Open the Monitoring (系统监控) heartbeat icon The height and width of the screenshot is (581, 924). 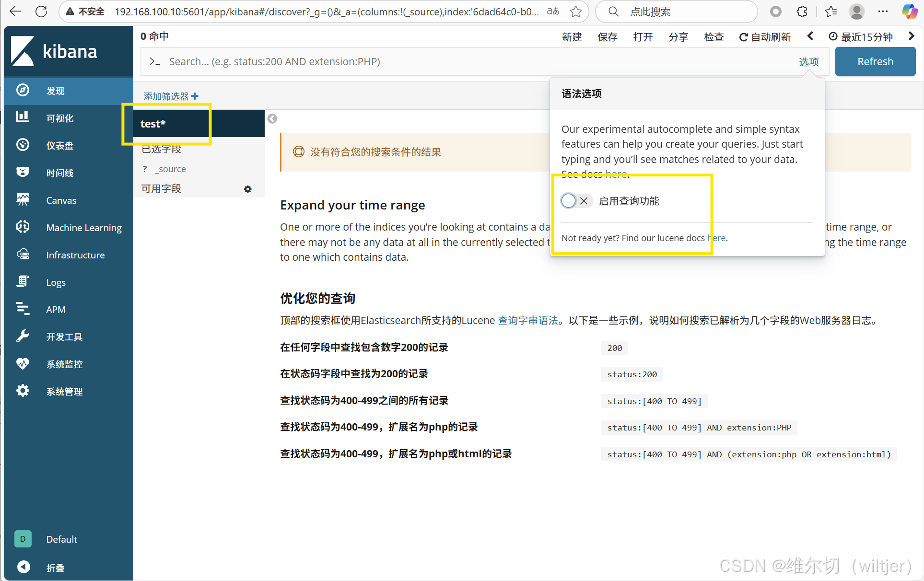tap(23, 363)
